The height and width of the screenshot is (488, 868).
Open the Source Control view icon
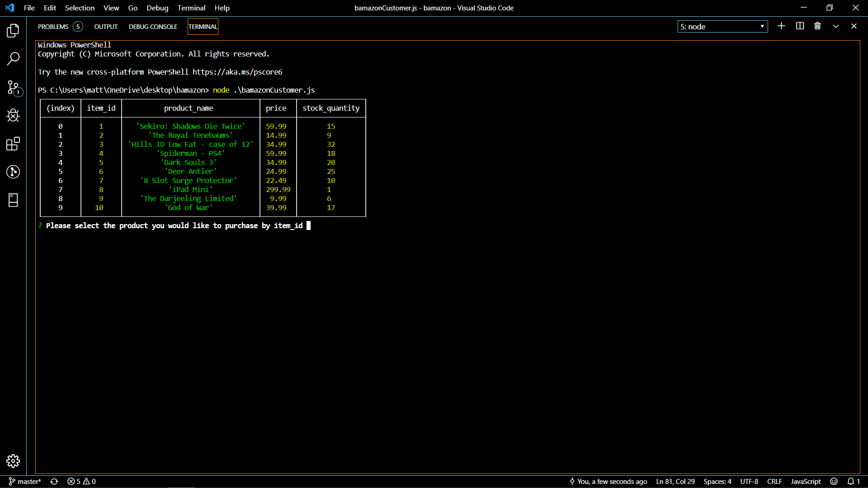pyautogui.click(x=13, y=88)
